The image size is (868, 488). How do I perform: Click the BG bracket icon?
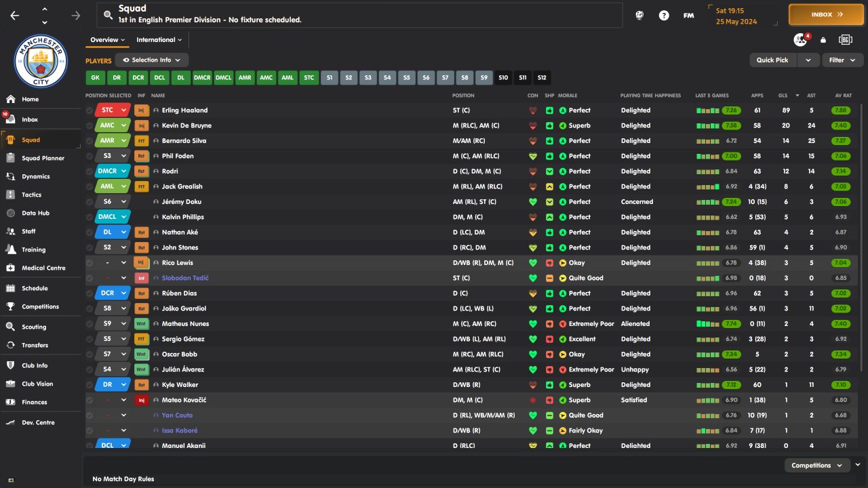pos(846,40)
